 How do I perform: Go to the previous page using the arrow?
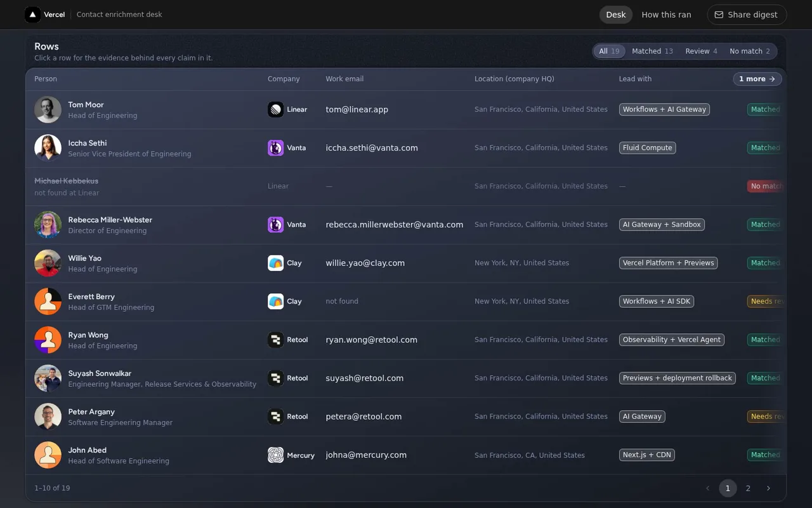pos(707,488)
